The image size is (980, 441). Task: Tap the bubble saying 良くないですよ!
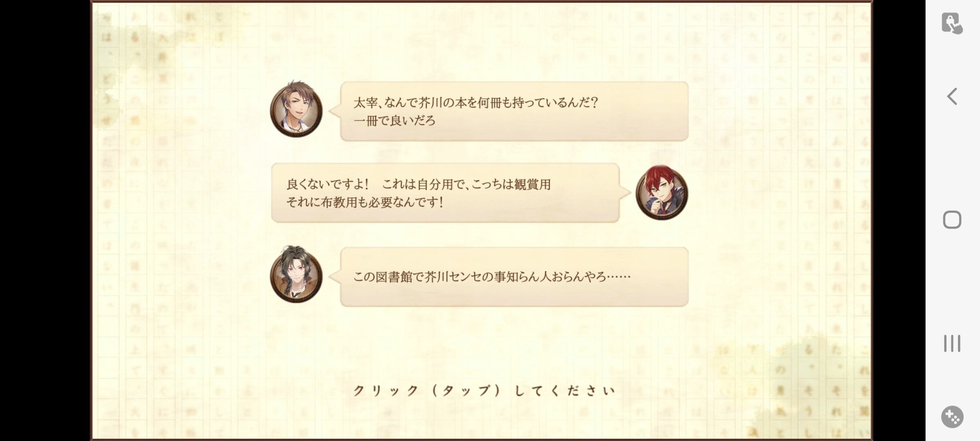point(445,193)
